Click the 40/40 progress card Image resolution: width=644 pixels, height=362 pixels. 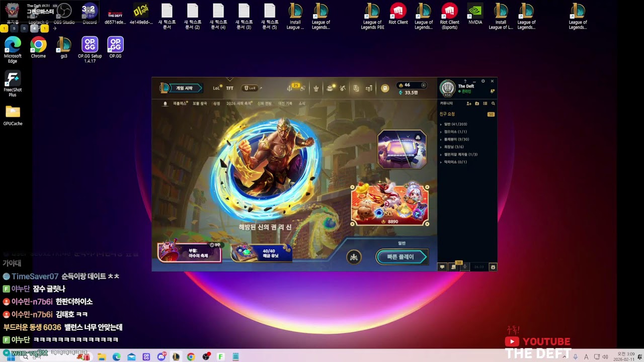262,252
